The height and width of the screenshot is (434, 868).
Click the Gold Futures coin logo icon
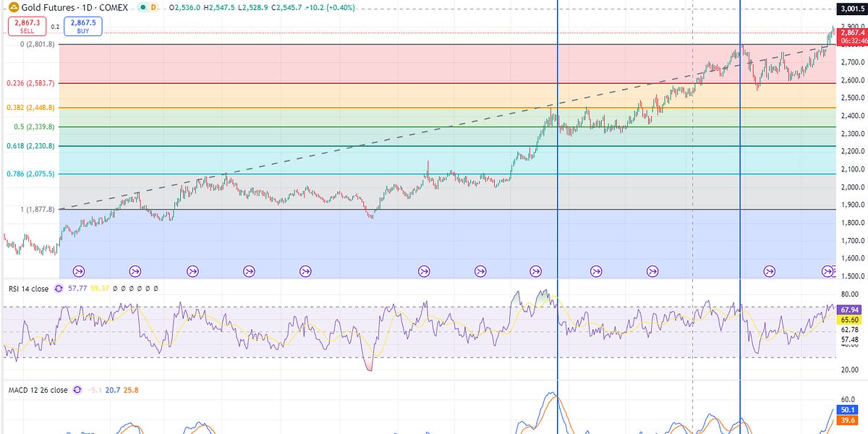pos(13,7)
